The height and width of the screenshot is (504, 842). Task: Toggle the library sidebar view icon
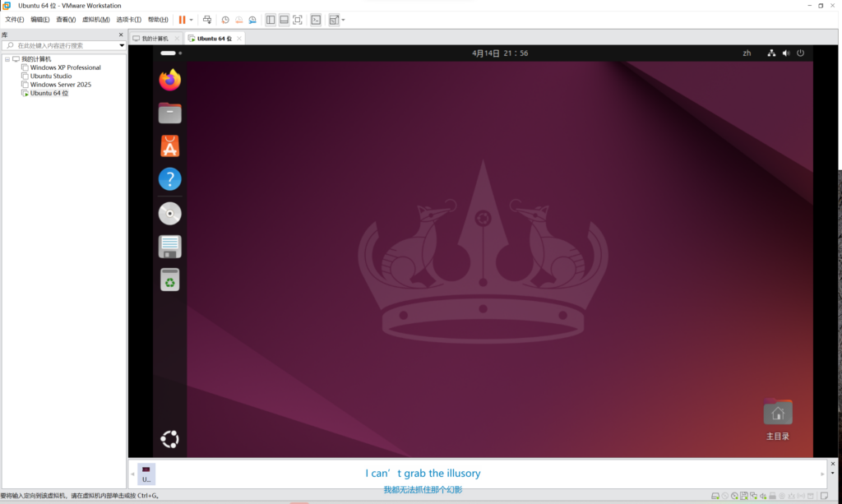[271, 20]
